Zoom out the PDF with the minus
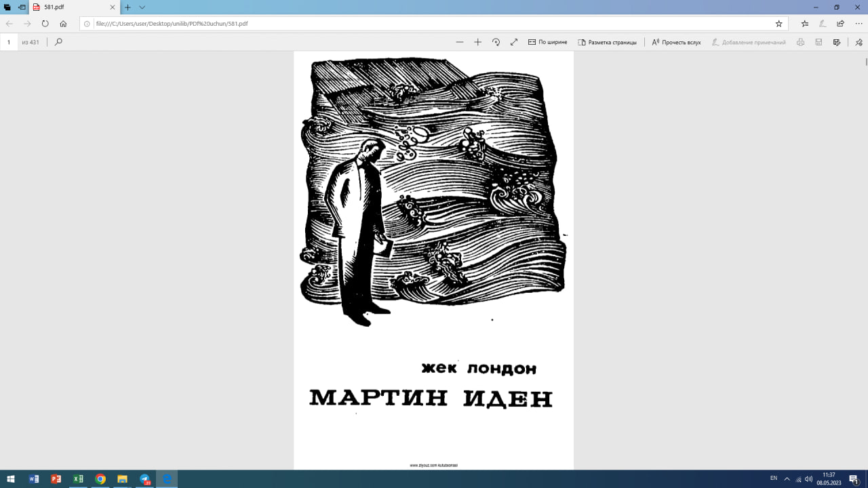Screen dimensions: 868x488 click(x=460, y=42)
